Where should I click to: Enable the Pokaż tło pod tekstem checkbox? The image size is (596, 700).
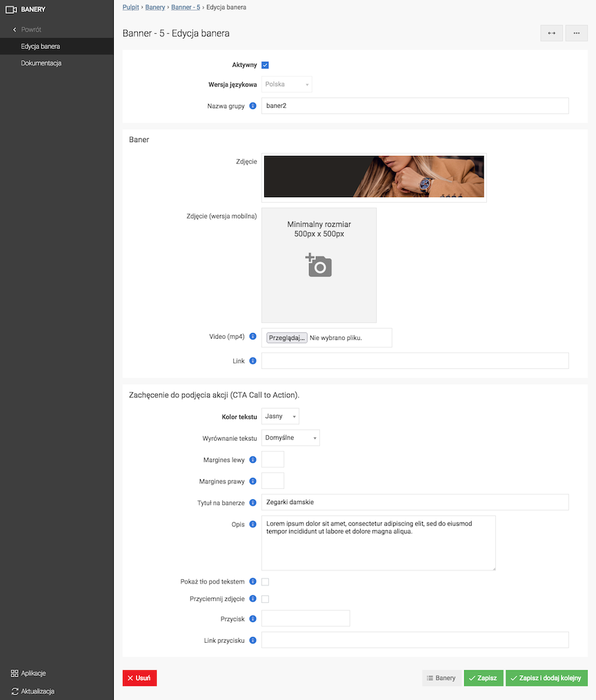pyautogui.click(x=265, y=581)
